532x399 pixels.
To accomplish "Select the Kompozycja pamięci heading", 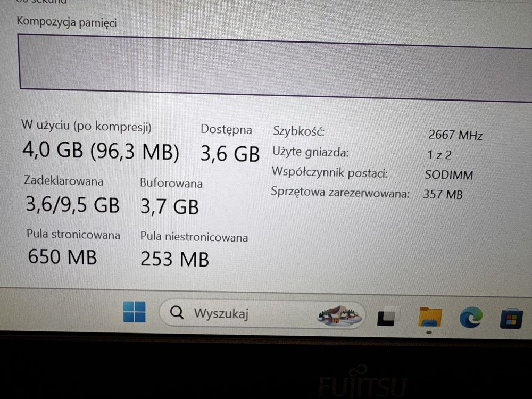I will click(66, 22).
